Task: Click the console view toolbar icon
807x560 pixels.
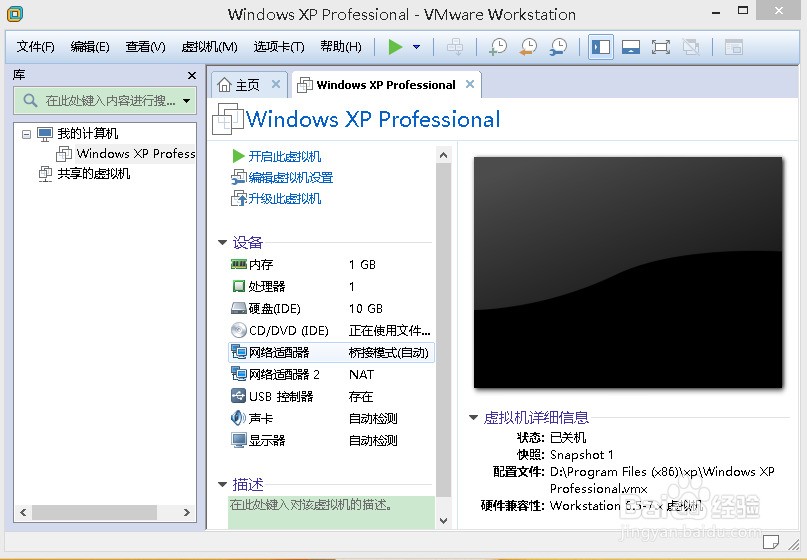Action: click(733, 47)
